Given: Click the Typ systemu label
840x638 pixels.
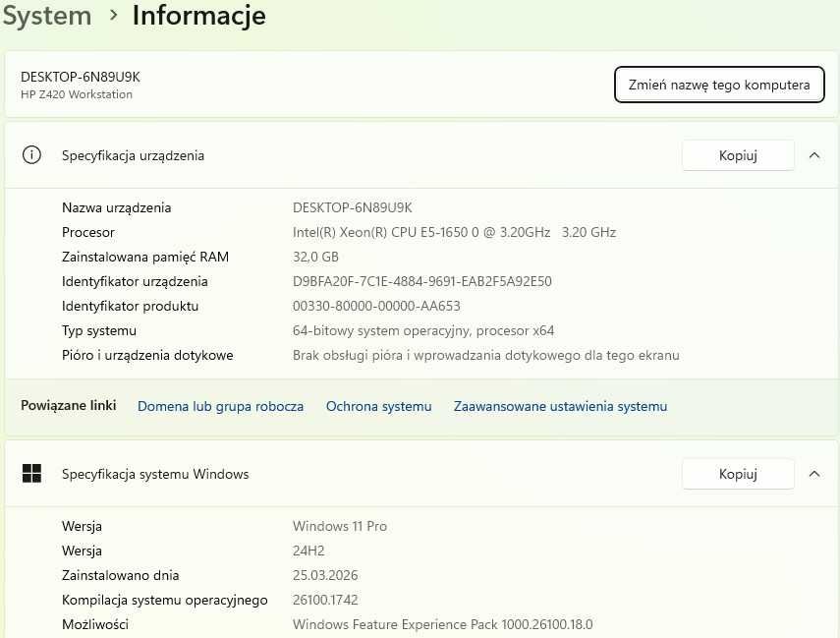Looking at the screenshot, I should click(99, 330).
